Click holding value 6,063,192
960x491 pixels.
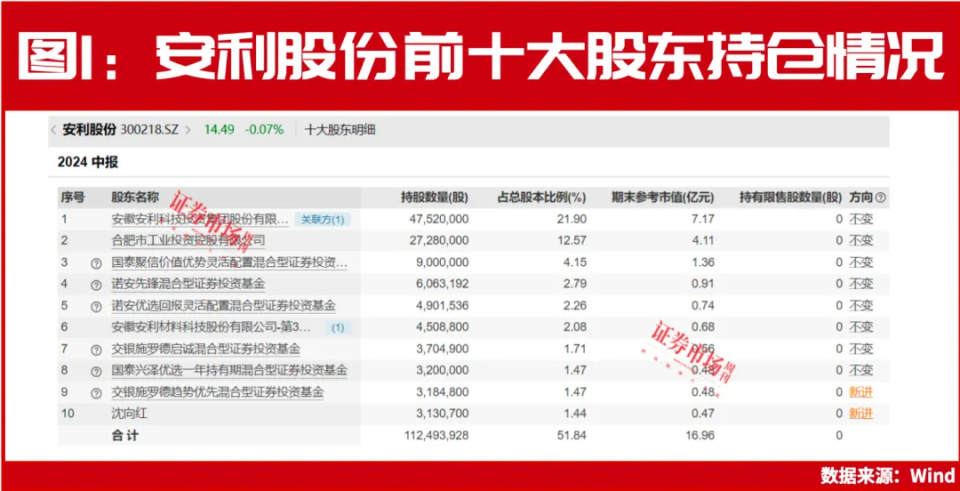pos(444,284)
